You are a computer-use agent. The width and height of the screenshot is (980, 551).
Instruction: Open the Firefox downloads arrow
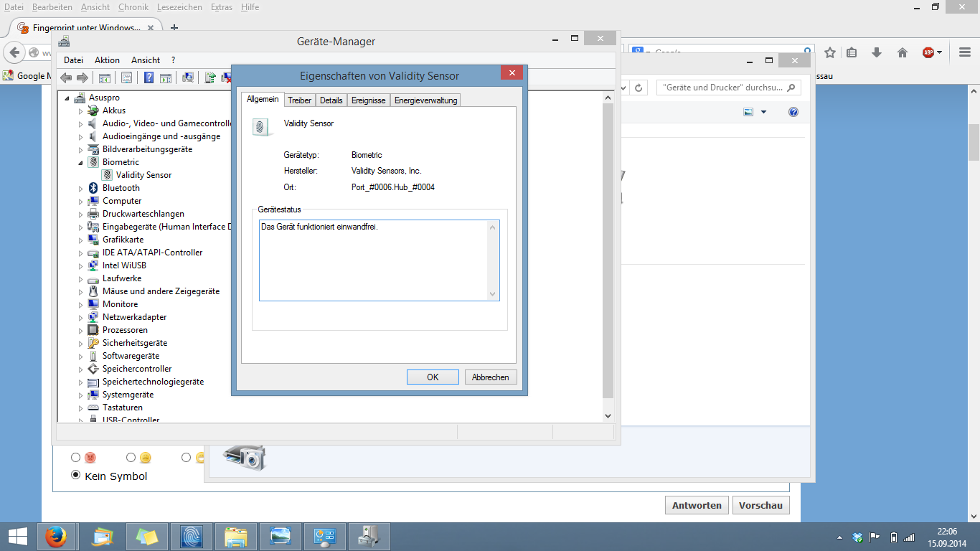877,52
